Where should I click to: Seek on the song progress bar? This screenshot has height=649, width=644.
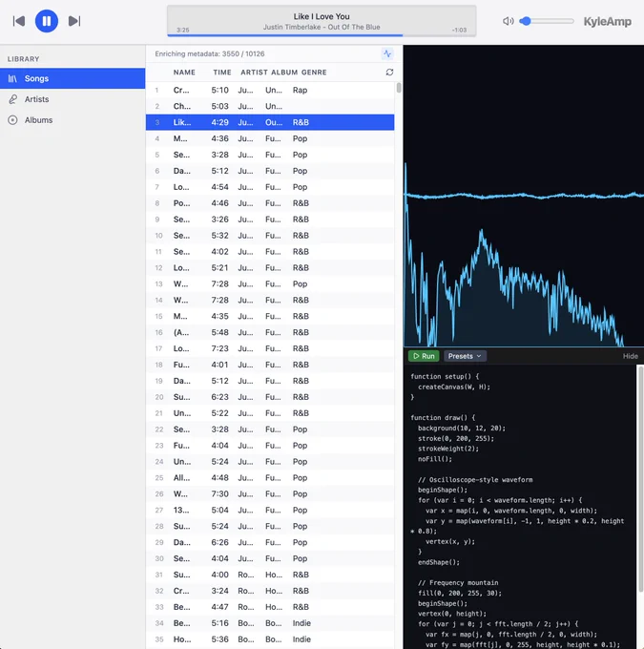322,35
